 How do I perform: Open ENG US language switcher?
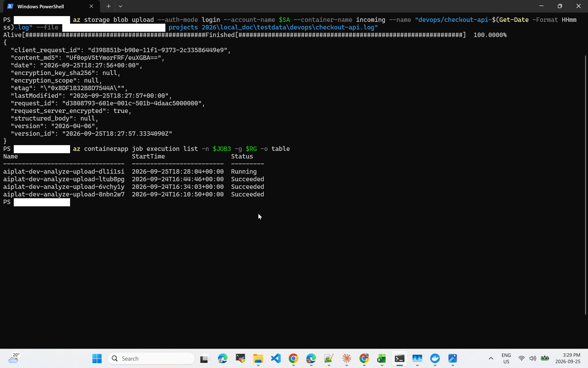[506, 358]
